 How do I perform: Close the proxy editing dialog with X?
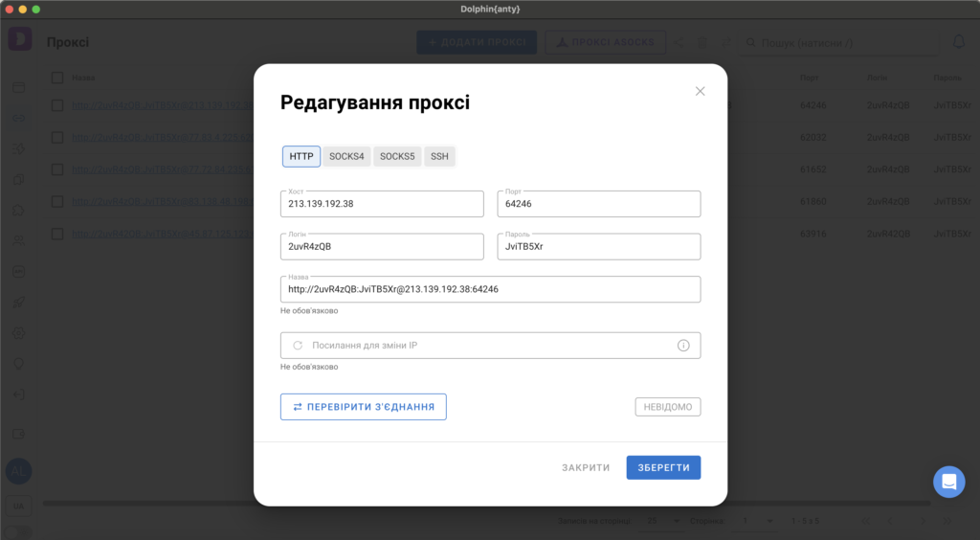click(700, 91)
